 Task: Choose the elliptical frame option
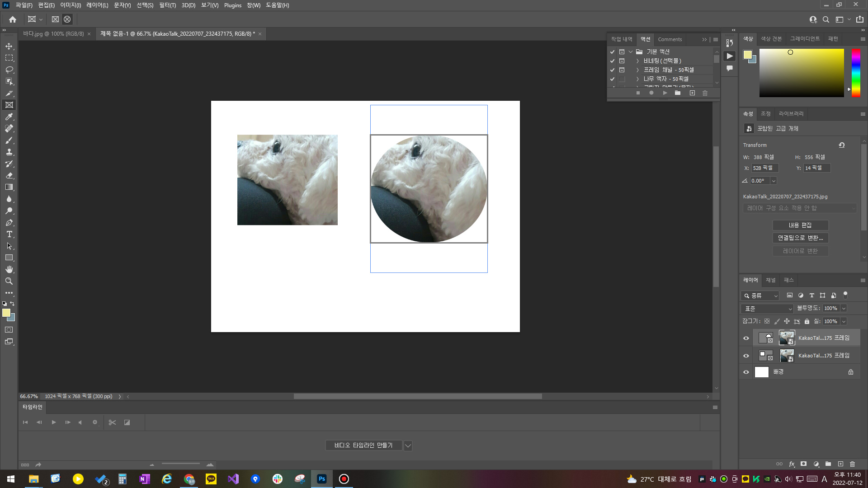click(x=67, y=19)
